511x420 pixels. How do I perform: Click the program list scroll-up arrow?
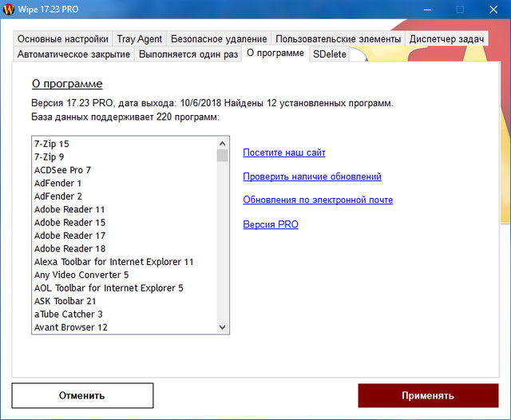click(x=222, y=144)
